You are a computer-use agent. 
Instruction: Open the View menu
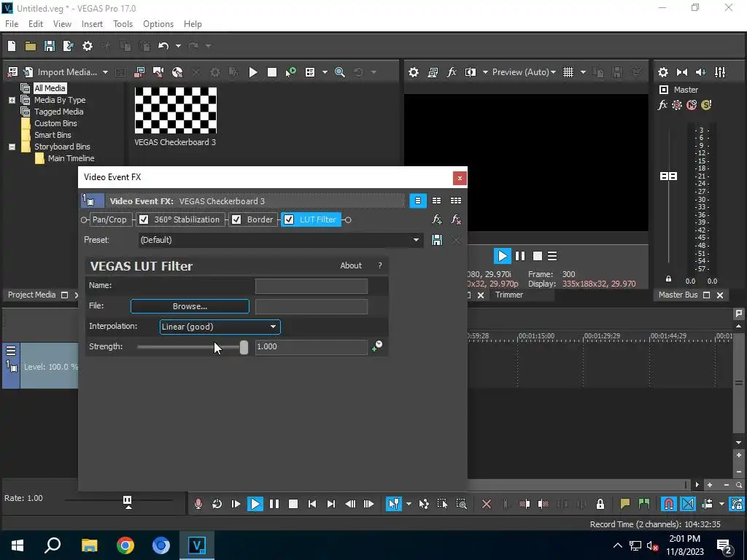coord(63,24)
